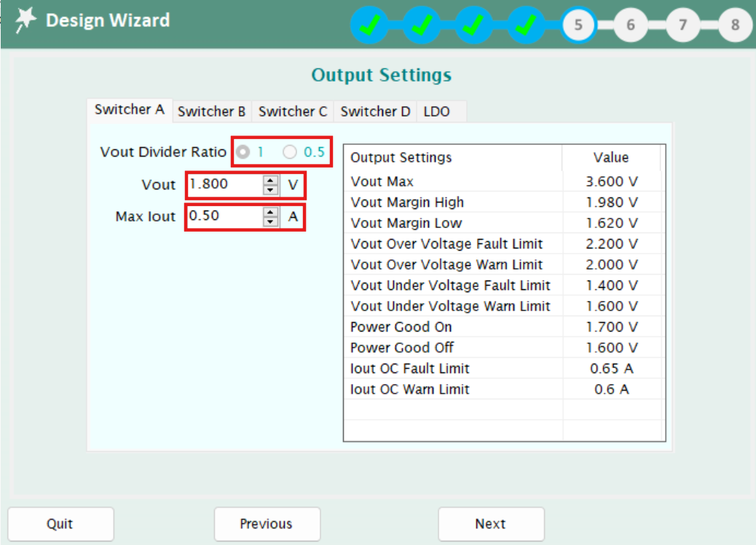Increase Vout with the up stepper arrow
Viewport: 756px width, 545px height.
pos(271,181)
